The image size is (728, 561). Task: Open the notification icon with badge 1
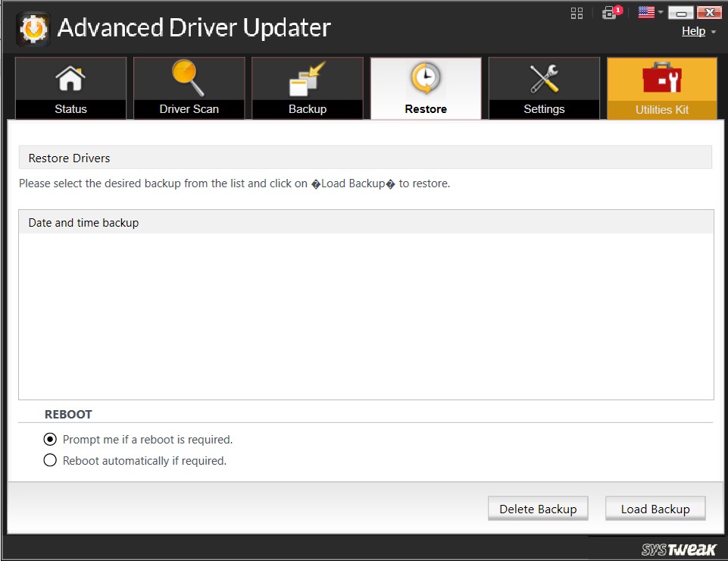coord(609,13)
